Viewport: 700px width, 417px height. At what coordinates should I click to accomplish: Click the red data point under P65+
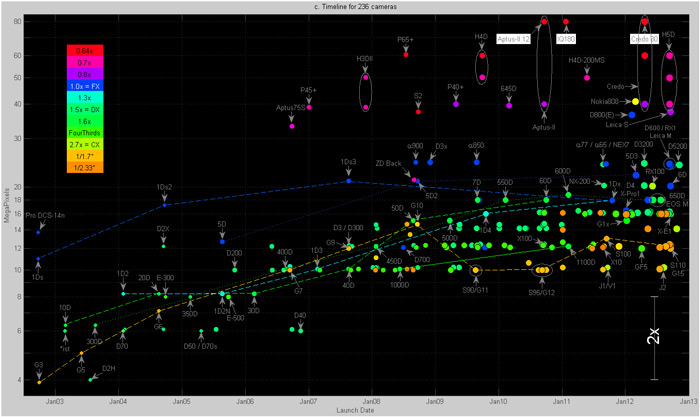click(406, 54)
